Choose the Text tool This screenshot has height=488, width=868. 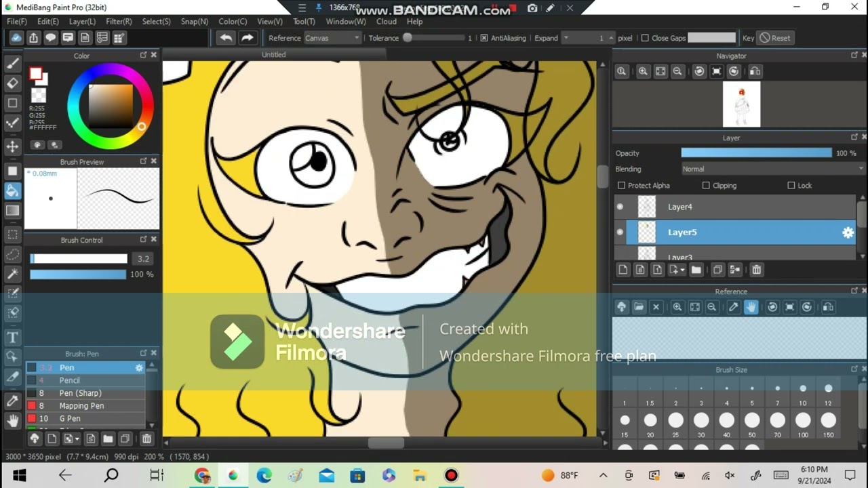(x=12, y=338)
